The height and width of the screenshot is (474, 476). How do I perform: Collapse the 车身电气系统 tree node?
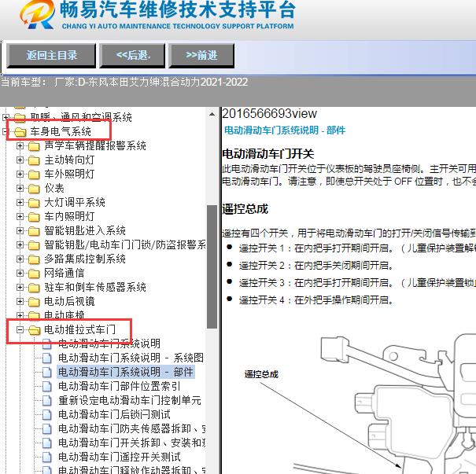click(6, 131)
